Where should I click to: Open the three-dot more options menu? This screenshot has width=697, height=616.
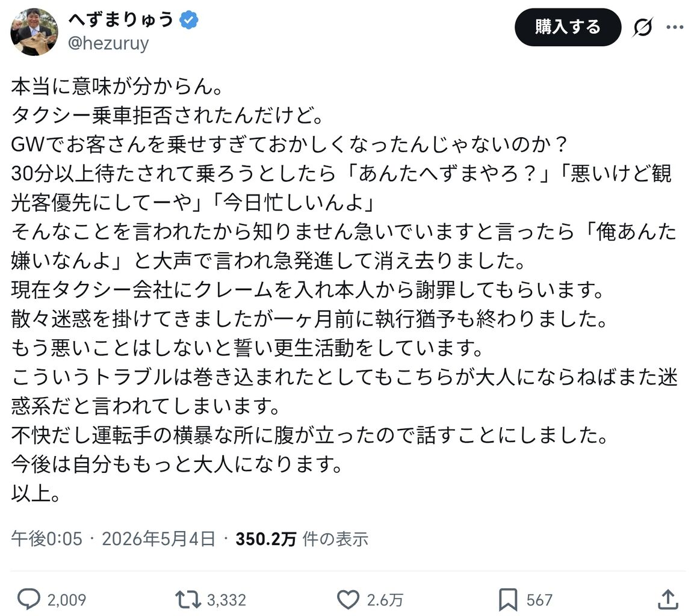pyautogui.click(x=675, y=28)
